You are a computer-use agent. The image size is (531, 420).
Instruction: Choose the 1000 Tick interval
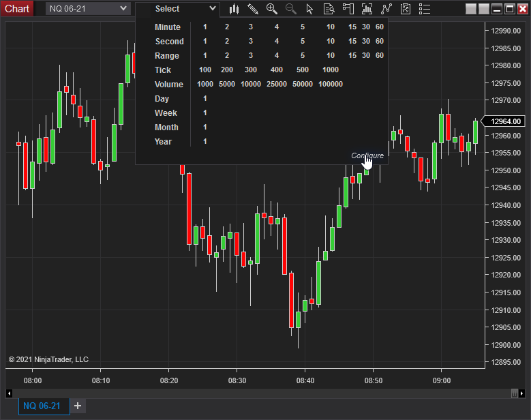(331, 70)
